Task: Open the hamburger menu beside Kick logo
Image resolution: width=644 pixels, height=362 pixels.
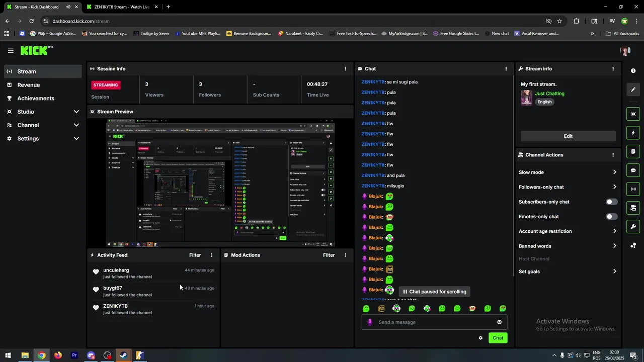Action: [x=11, y=51]
